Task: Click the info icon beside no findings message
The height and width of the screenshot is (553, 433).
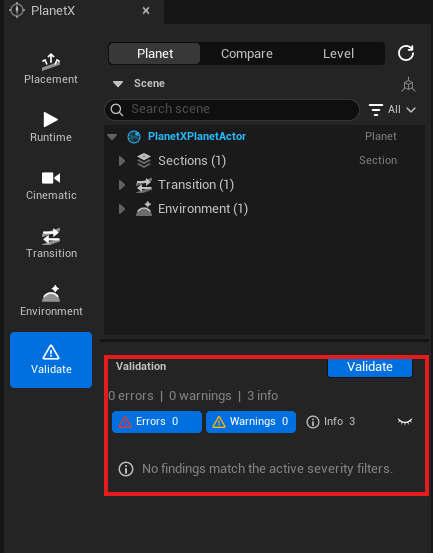Action: pos(126,469)
